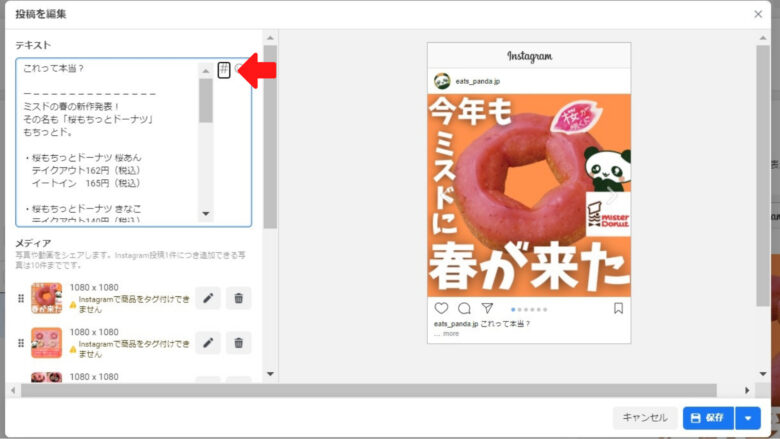The width and height of the screenshot is (780, 439).
Task: Click the horizontal scrollbar thumb
Action: click(x=369, y=390)
